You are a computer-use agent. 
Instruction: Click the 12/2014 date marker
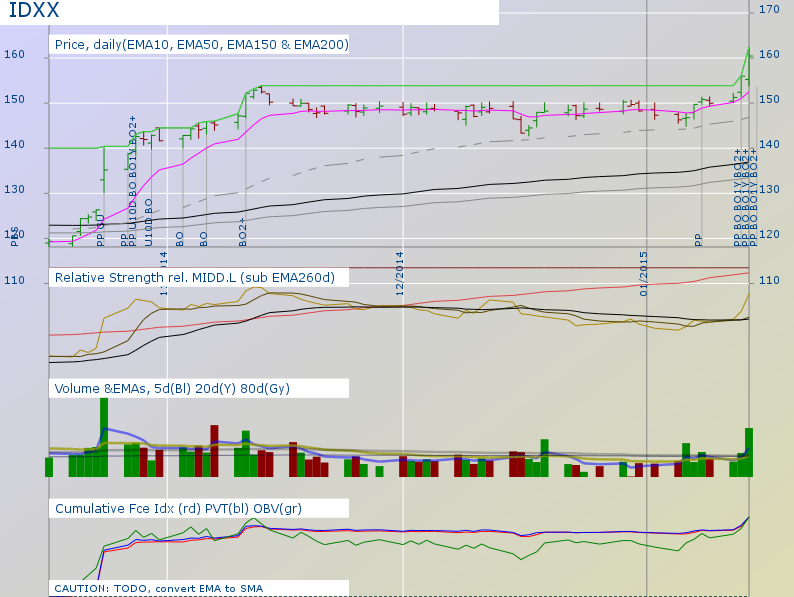pos(400,273)
